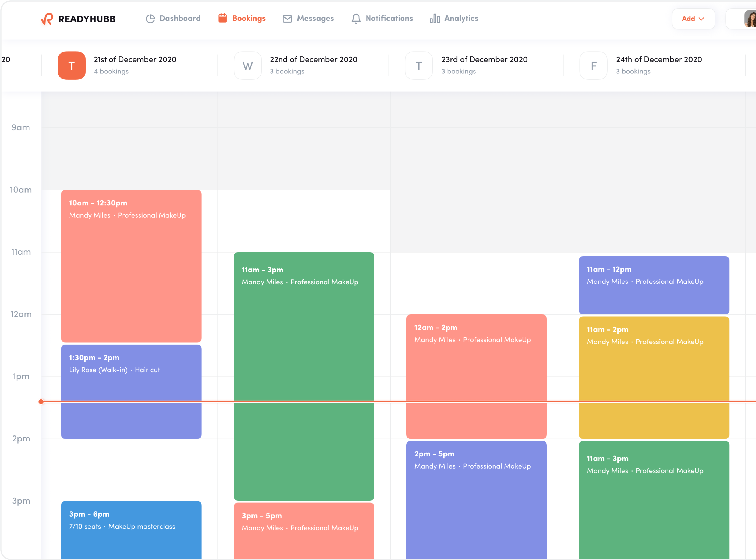Select the orange T day circle for December 21st
Image resolution: width=756 pixels, height=560 pixels.
pyautogui.click(x=72, y=65)
